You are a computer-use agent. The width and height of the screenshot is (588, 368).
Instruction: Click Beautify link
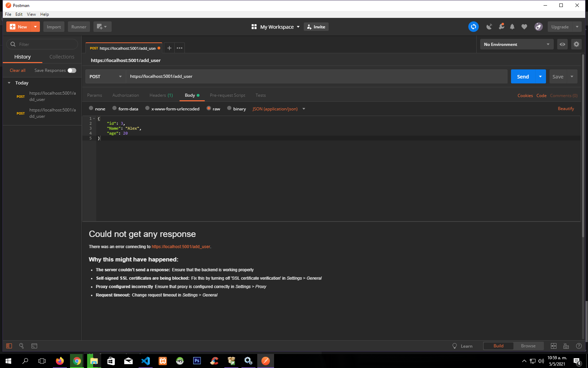[566, 109]
